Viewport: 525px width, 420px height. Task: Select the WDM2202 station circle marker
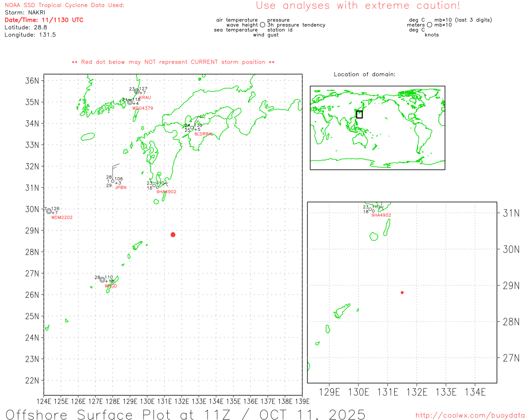tap(49, 211)
